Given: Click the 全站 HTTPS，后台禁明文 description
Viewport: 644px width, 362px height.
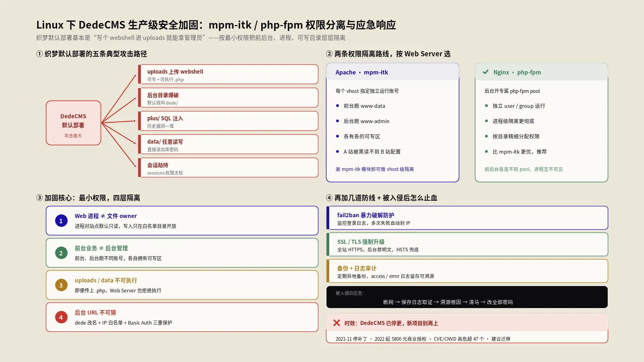Looking at the screenshot, I should (x=378, y=249).
